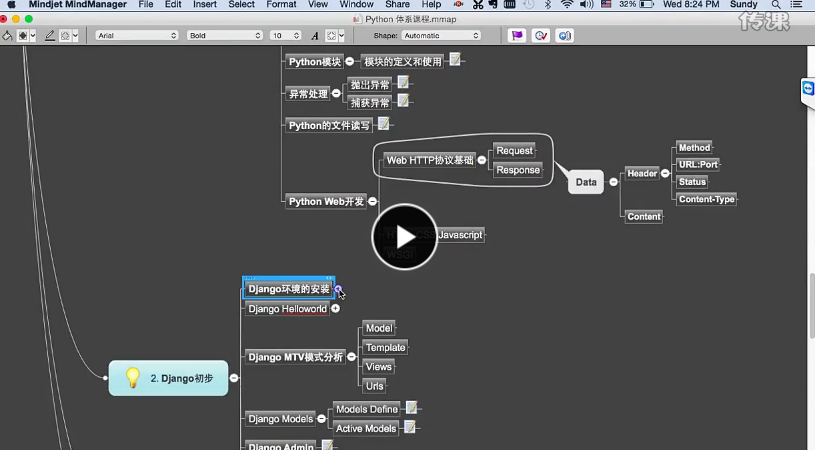Screen dimensions: 815x473
Task: Expand the Django Helloworld topic
Action: (336, 308)
